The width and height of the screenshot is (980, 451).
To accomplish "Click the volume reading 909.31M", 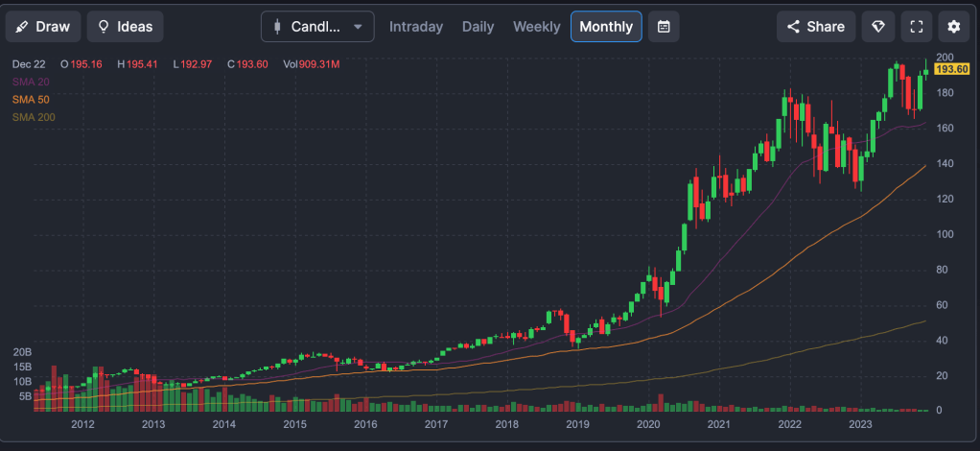I will tap(318, 64).
